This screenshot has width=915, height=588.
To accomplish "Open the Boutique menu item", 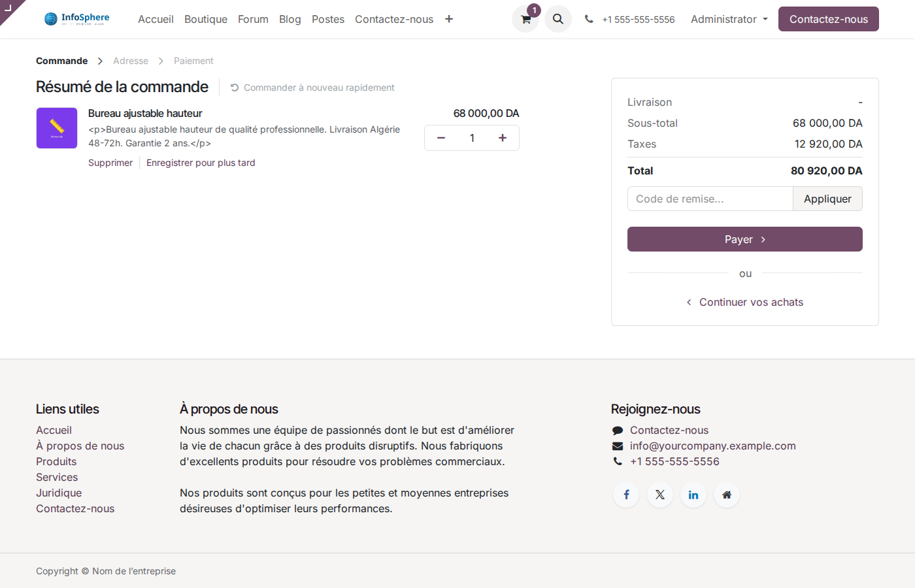I will pos(206,19).
